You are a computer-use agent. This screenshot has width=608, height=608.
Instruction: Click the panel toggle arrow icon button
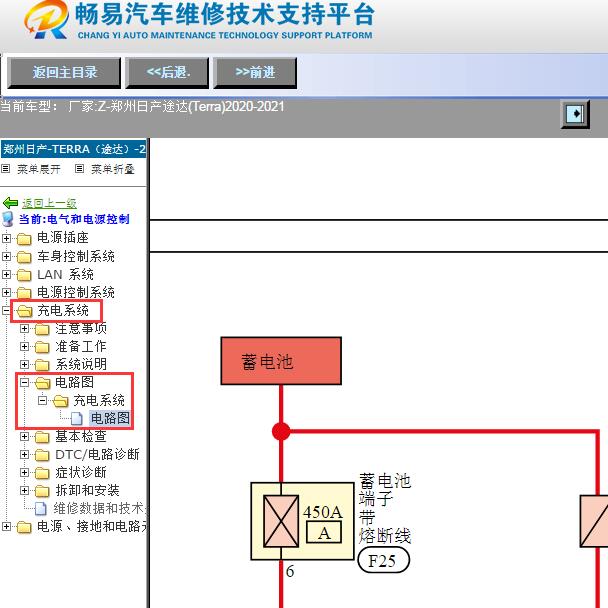click(575, 114)
